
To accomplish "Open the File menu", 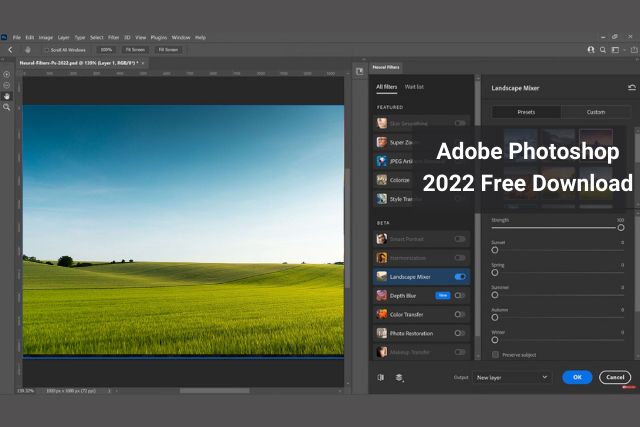I will (x=17, y=37).
